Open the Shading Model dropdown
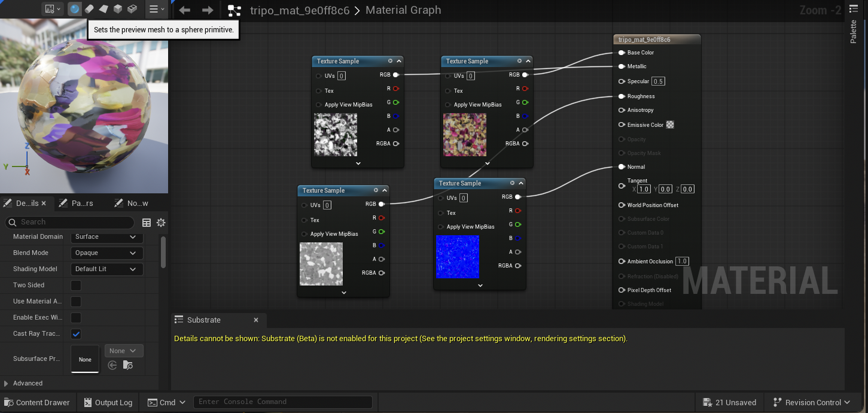Viewport: 868px width, 413px height. coord(107,269)
